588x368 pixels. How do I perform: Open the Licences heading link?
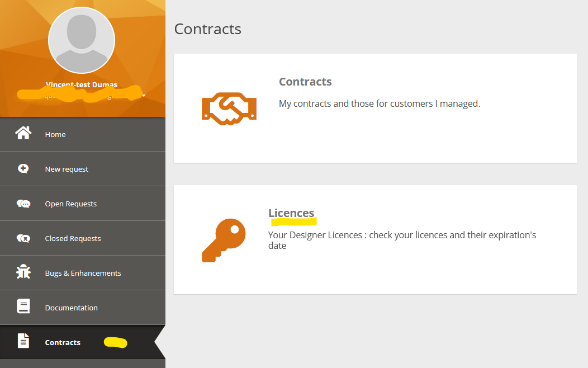tap(291, 213)
